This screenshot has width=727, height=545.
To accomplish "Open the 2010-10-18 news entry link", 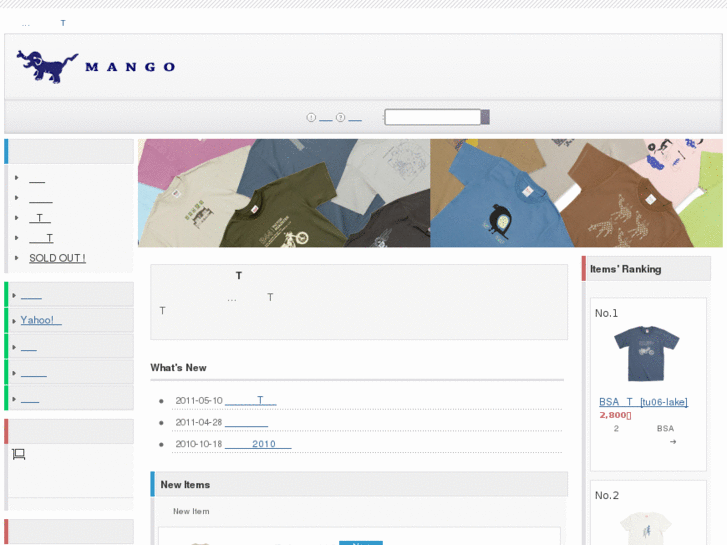I will (x=258, y=444).
